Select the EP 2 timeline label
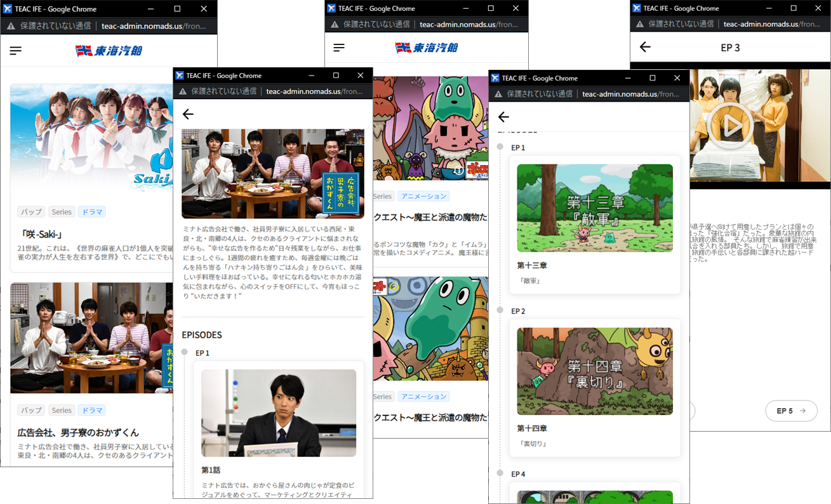The image size is (831, 504). (518, 311)
